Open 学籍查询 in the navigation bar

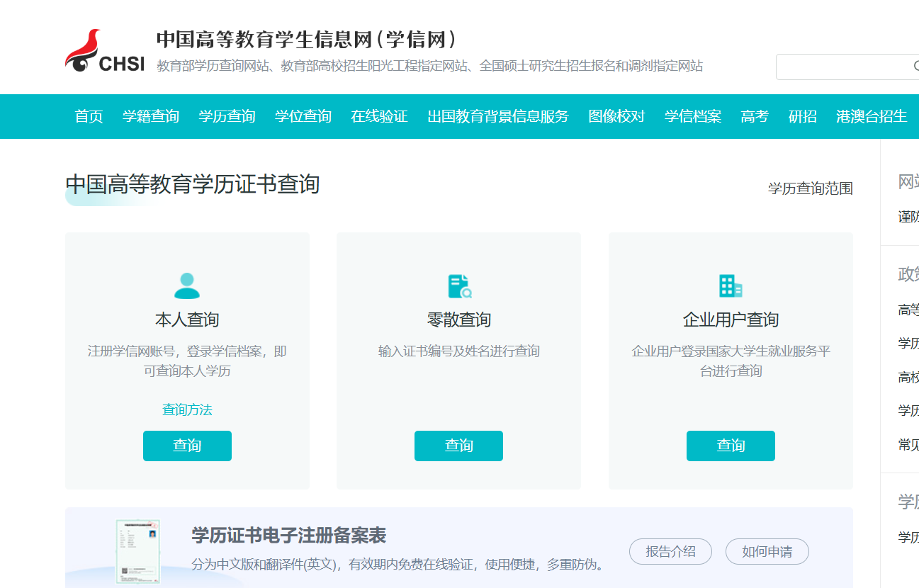tap(151, 116)
